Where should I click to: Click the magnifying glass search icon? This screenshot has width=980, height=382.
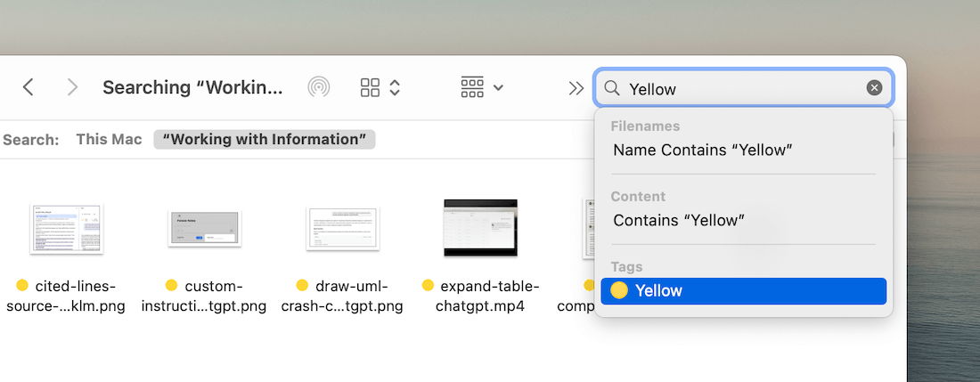coord(612,88)
